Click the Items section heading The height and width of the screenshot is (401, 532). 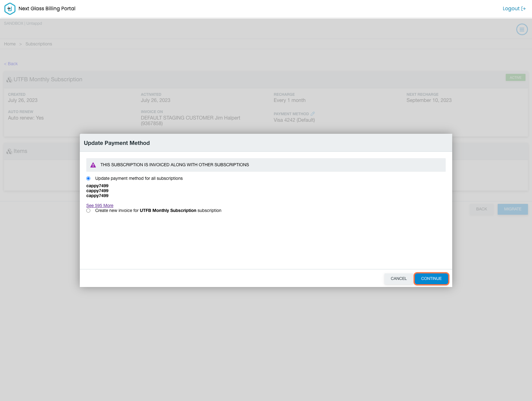tap(20, 151)
